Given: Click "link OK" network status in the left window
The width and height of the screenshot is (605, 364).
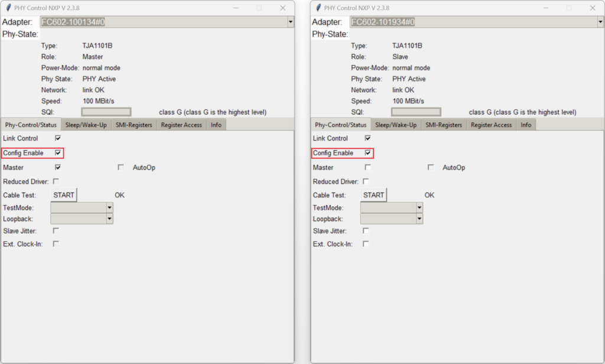Looking at the screenshot, I should (93, 90).
